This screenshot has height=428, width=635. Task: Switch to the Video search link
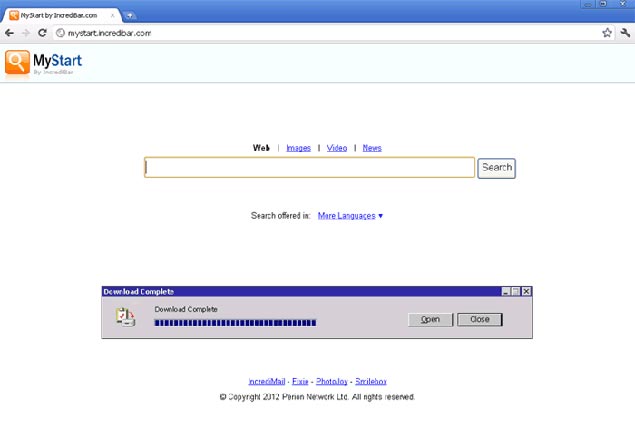tap(337, 148)
